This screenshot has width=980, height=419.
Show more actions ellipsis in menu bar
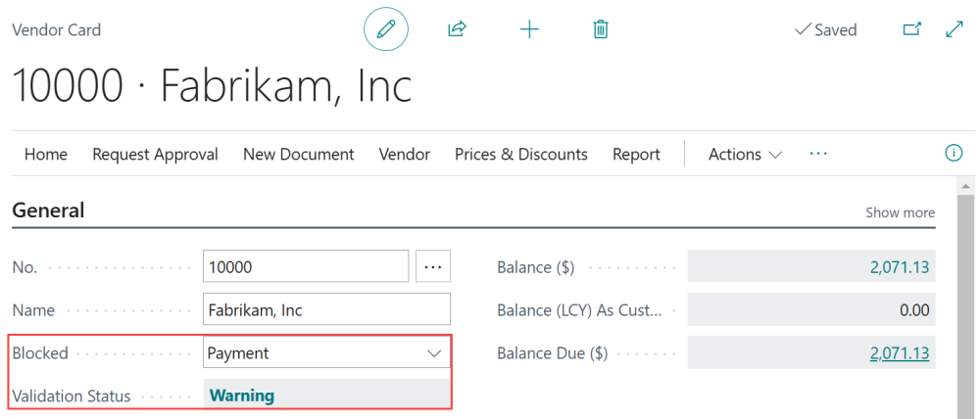point(818,153)
